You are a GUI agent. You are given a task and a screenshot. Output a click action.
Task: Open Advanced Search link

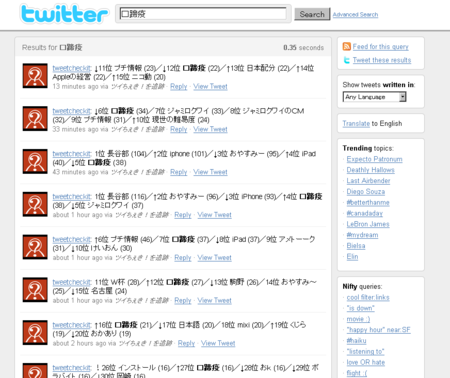tap(355, 15)
